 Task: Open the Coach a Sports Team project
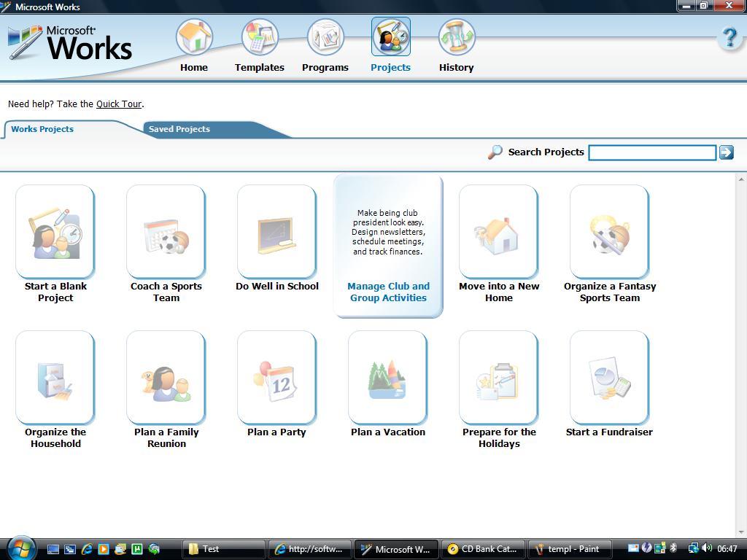166,231
